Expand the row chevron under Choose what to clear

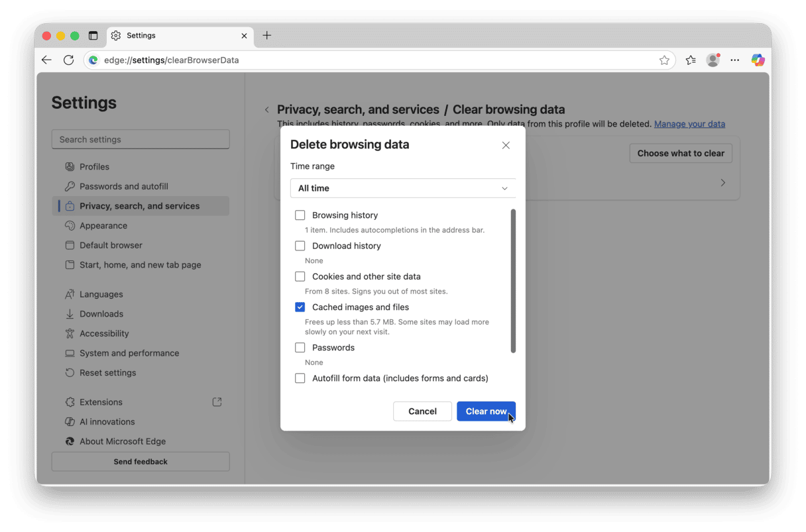point(722,183)
